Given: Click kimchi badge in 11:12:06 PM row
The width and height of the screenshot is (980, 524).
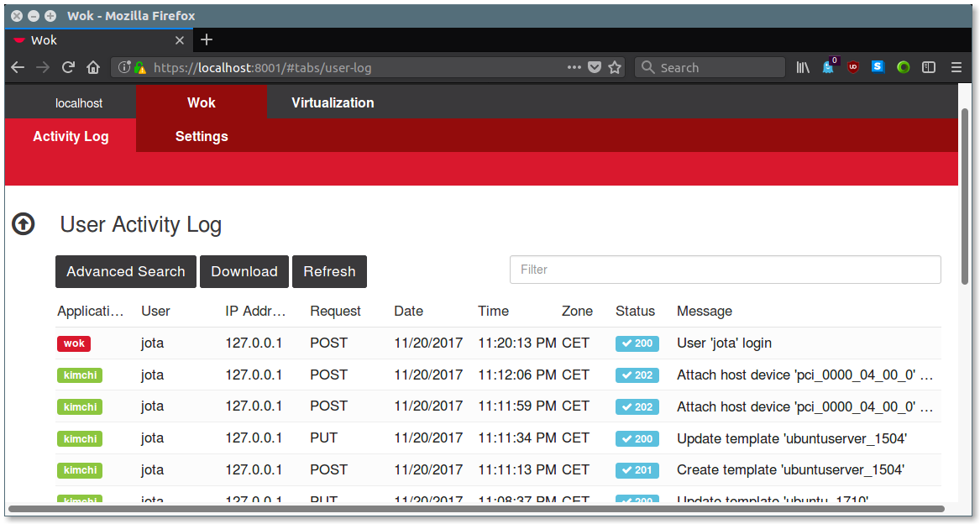Looking at the screenshot, I should point(80,375).
